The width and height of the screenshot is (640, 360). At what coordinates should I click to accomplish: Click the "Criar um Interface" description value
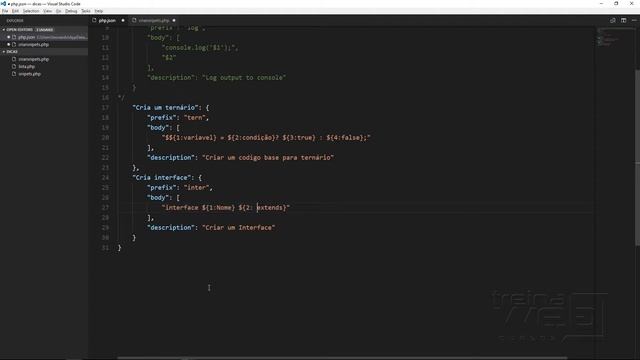(238, 228)
